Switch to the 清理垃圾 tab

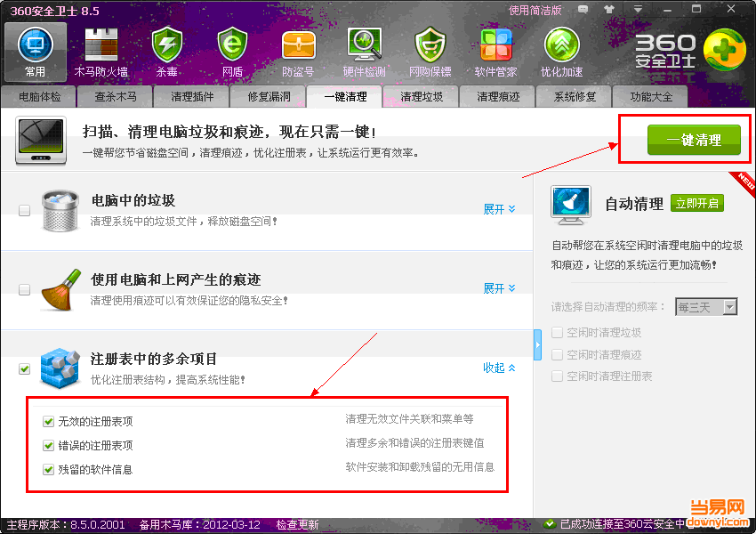point(420,96)
